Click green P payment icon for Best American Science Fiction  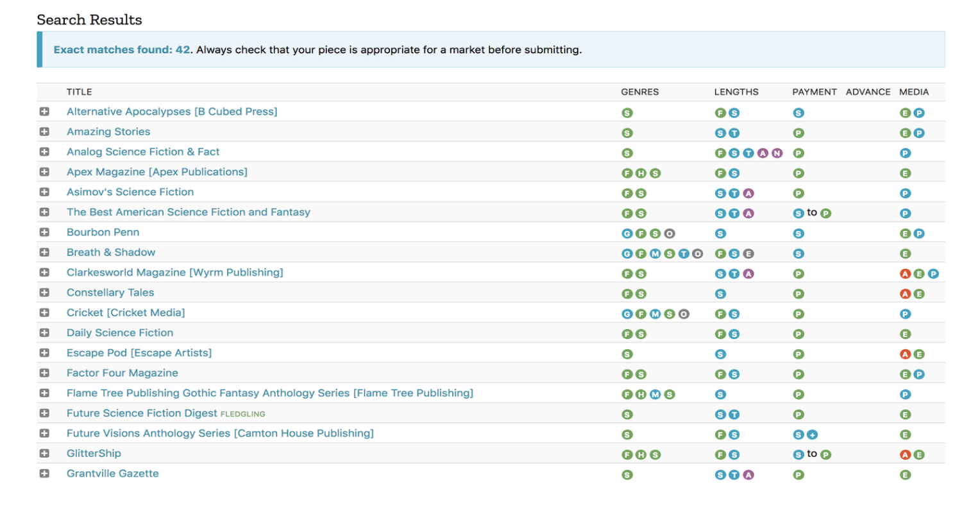826,214
